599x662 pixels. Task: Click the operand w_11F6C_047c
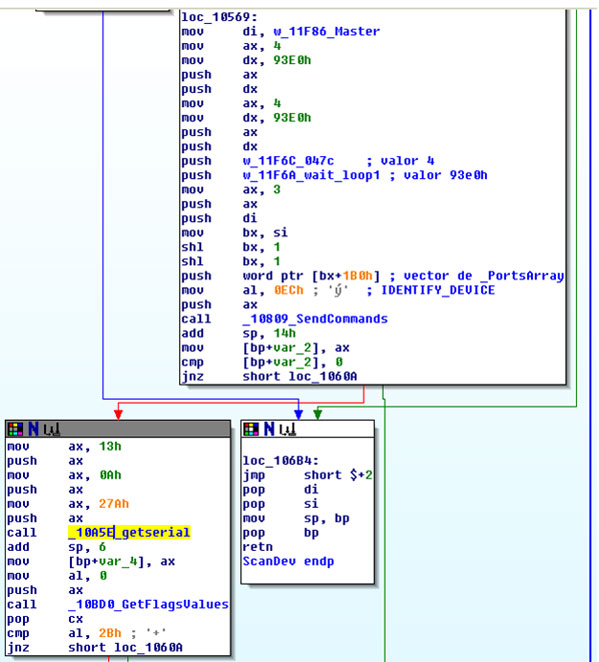point(288,161)
